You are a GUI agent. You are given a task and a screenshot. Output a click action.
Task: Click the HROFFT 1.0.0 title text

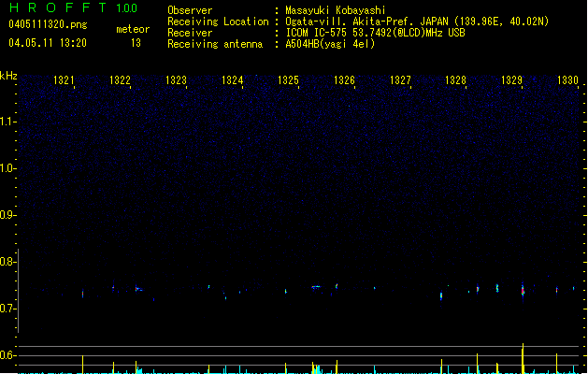point(74,7)
